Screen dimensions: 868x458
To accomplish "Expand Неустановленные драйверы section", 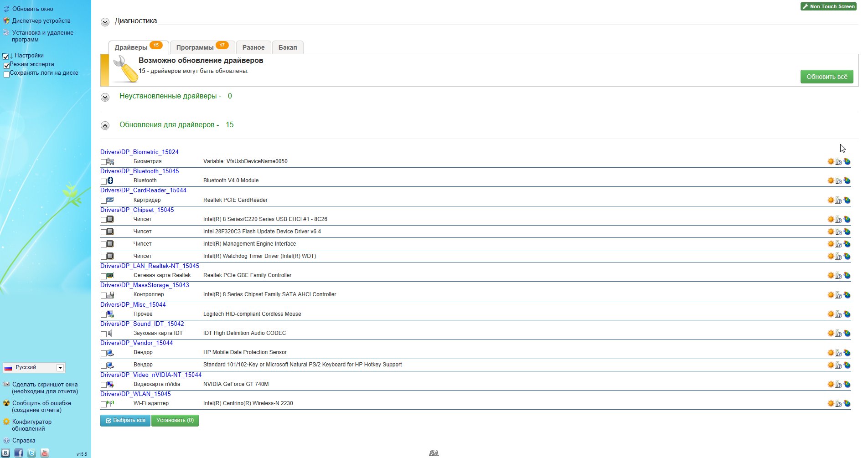I will tap(105, 97).
